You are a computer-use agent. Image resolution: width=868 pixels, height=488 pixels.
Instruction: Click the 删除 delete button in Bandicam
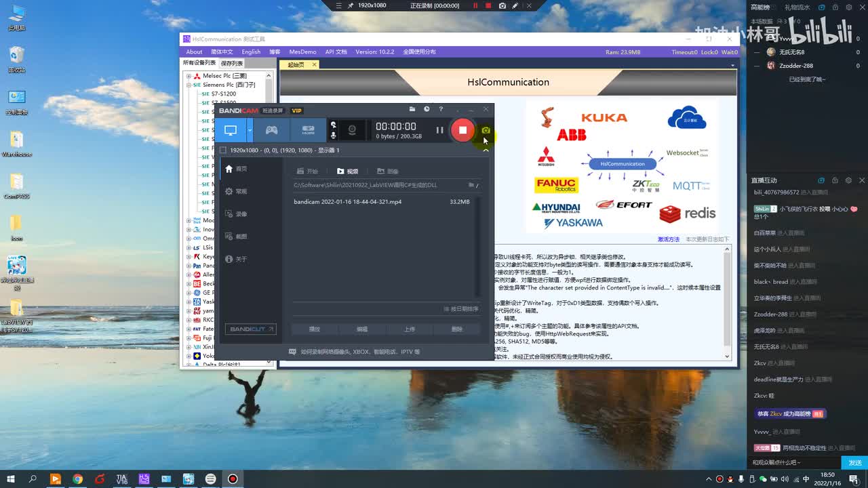click(457, 329)
